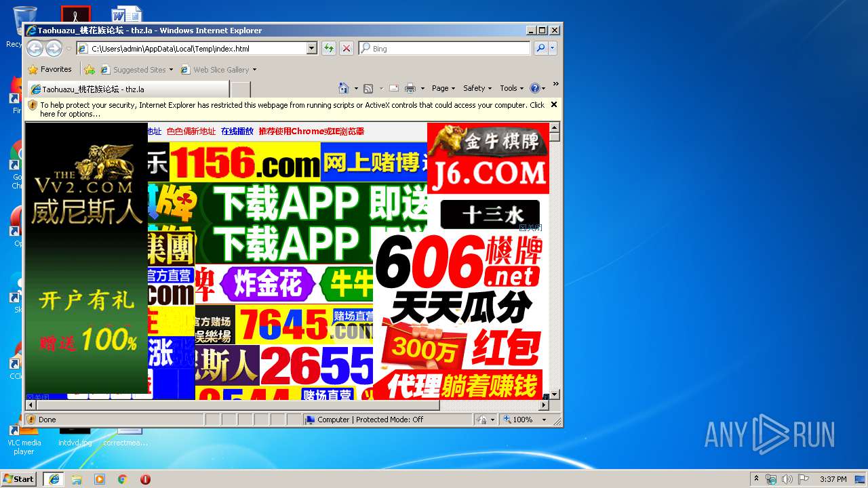868x488 pixels.
Task: Add to Favorites bar star-arrow icon
Action: (90, 69)
